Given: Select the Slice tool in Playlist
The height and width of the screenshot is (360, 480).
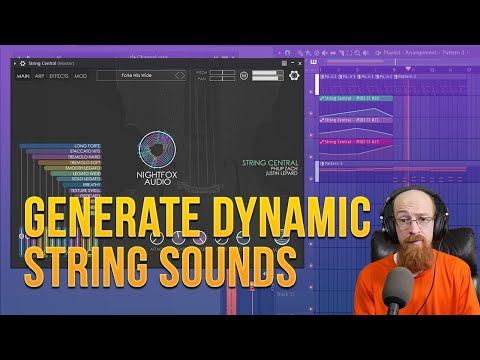Looking at the screenshot, I should 341,53.
